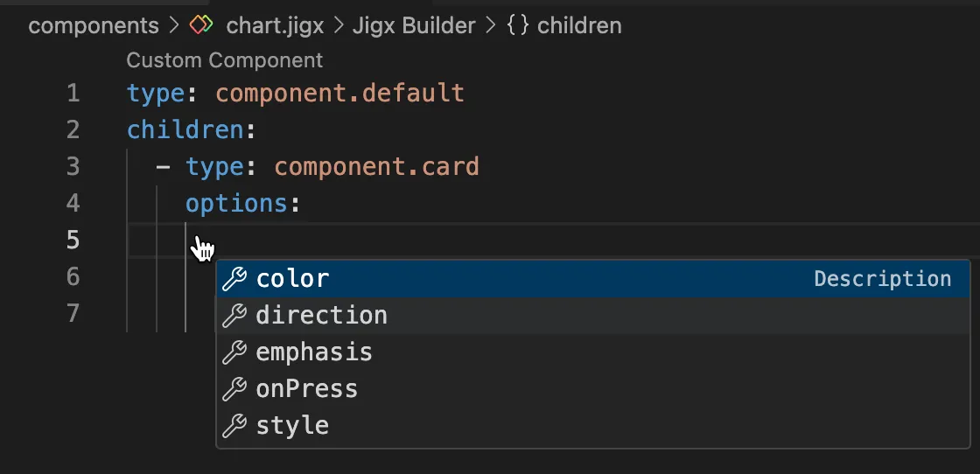Click the wrench icon beside direction
Viewport: 980px width, 474px height.
click(x=234, y=316)
